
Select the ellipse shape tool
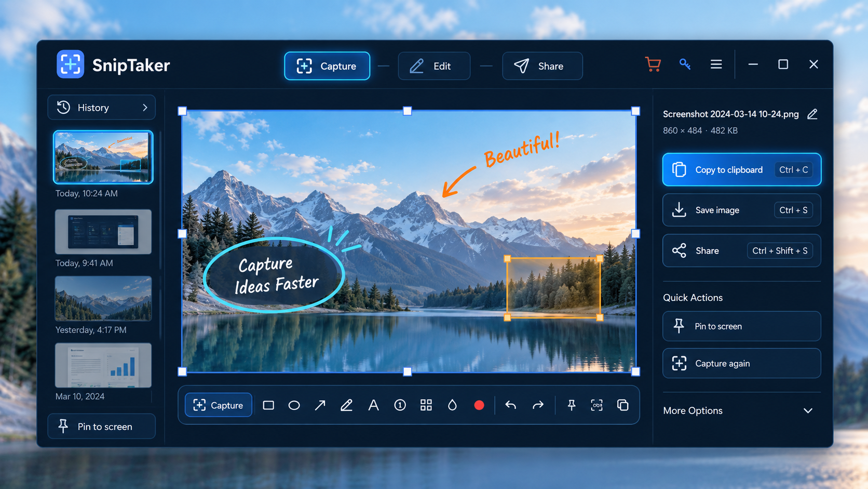tap(294, 405)
